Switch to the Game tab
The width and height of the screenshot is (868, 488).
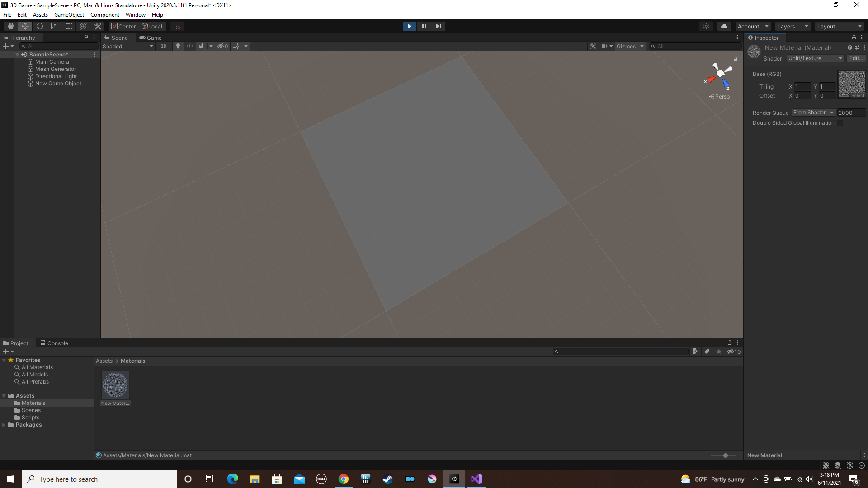click(151, 38)
